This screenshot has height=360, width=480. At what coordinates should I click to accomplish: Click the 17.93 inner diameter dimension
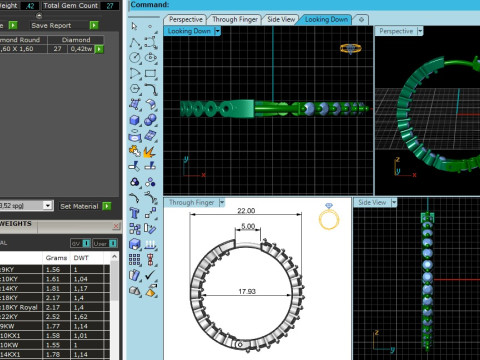[247, 291]
